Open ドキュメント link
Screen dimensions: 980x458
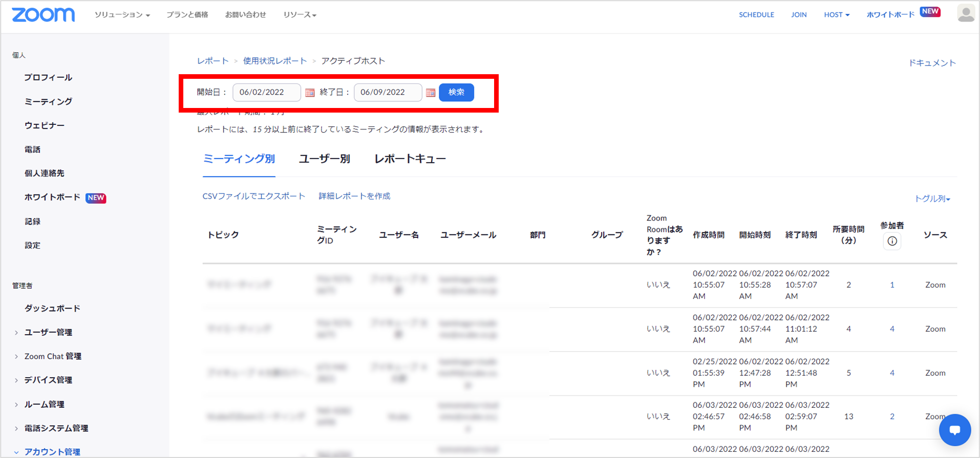tap(932, 63)
